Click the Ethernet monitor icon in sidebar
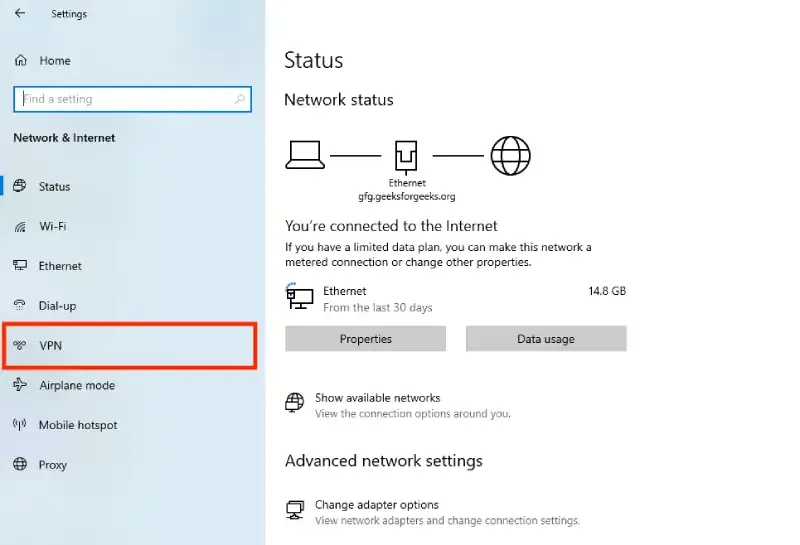 click(x=20, y=266)
